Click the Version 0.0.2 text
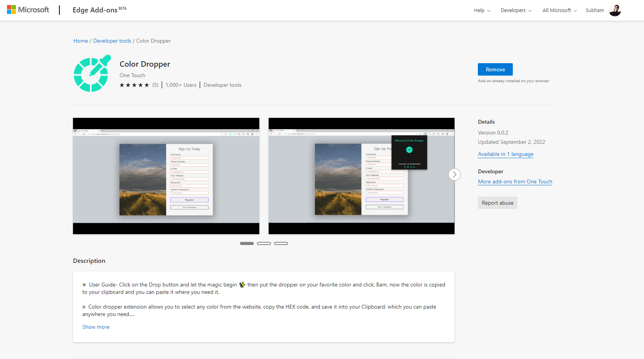This screenshot has height=359, width=644. (x=493, y=133)
